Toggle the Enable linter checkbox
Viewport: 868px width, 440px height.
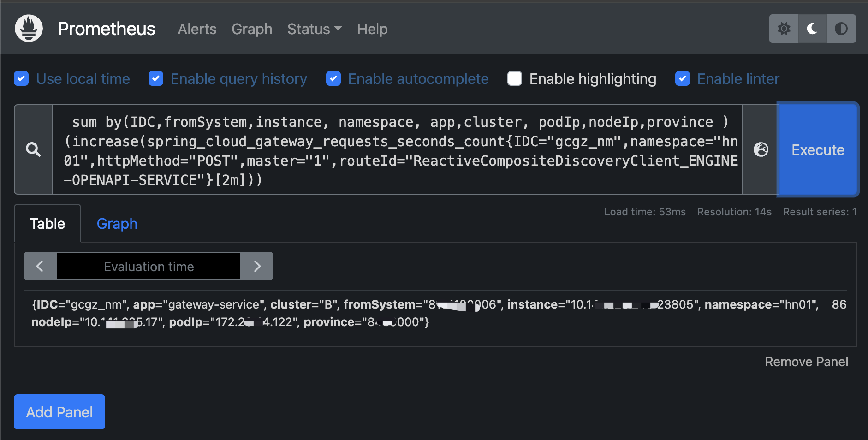(x=683, y=79)
